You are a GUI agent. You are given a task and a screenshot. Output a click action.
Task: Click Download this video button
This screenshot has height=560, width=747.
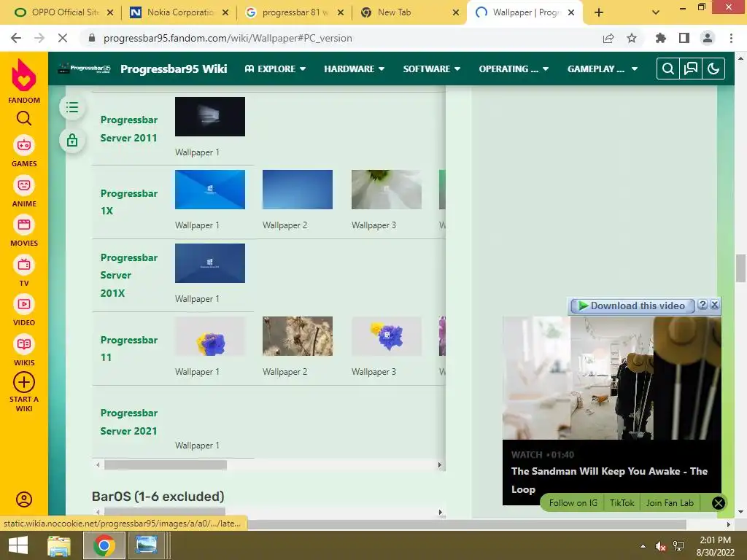coord(632,306)
